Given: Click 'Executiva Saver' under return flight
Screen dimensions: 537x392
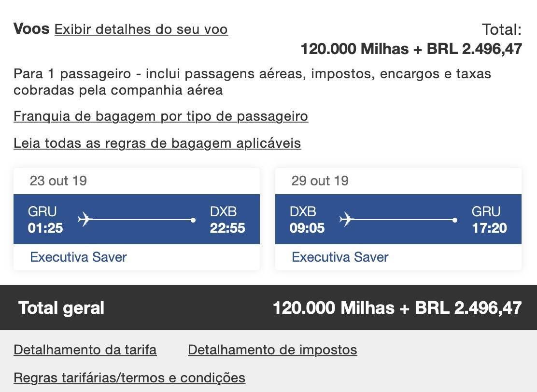Looking at the screenshot, I should point(340,257).
